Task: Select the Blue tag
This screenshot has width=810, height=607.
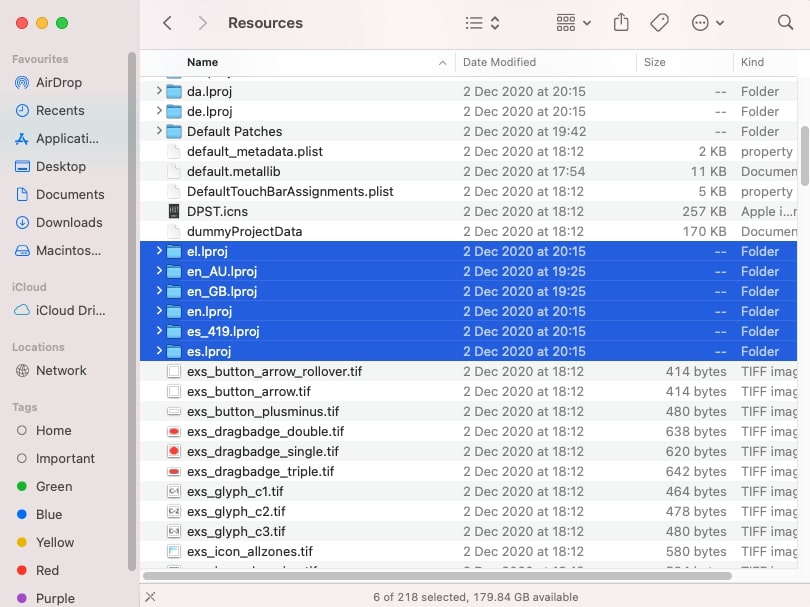Action: coord(39,514)
